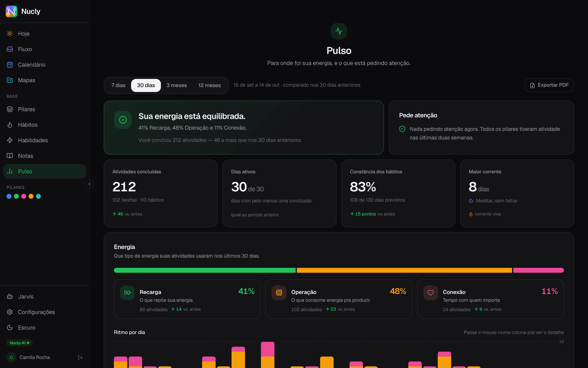
Task: Click the Pulso heartbeat icon above title
Action: (x=339, y=31)
